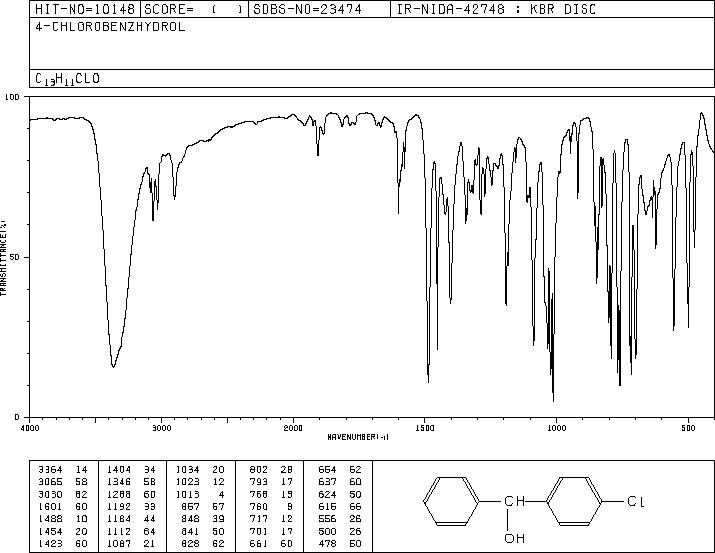Click the 3000 tick label on wavenumber axis

click(x=161, y=428)
